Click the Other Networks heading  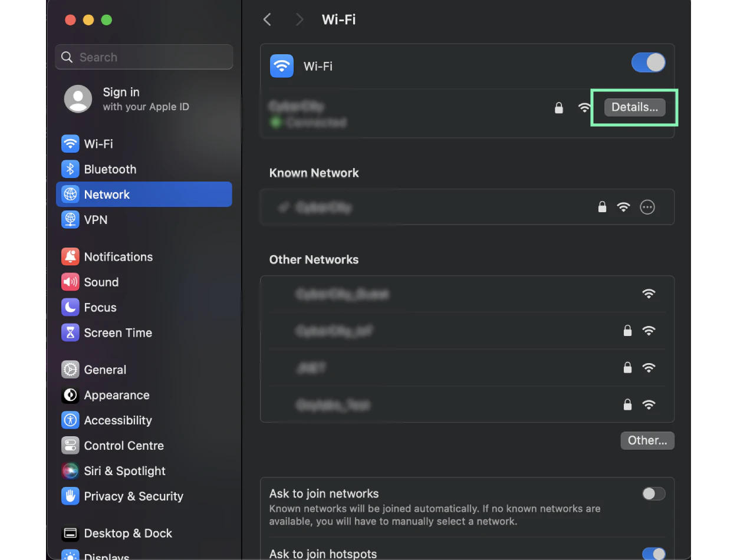point(314,259)
